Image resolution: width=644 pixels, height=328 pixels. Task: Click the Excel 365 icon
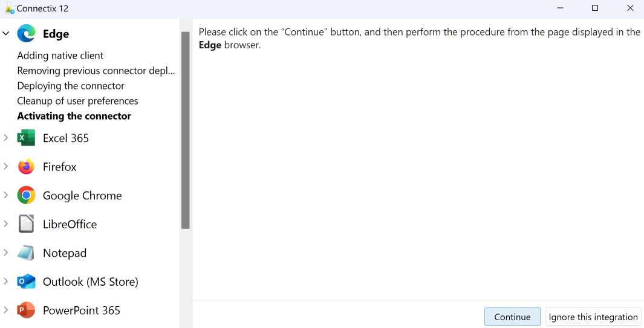(x=26, y=138)
